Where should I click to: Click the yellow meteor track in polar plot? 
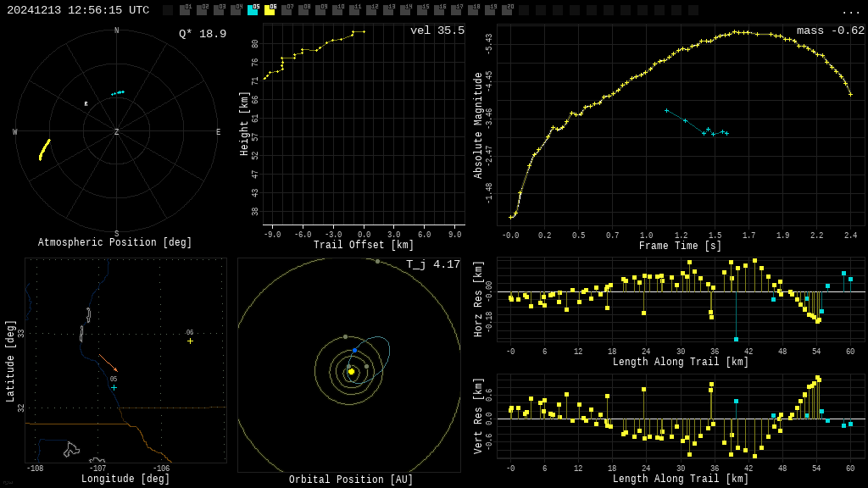[x=44, y=150]
